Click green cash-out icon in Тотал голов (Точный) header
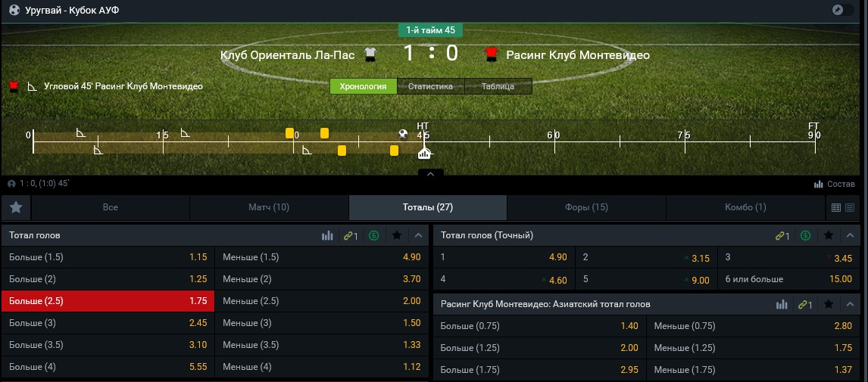 [806, 236]
